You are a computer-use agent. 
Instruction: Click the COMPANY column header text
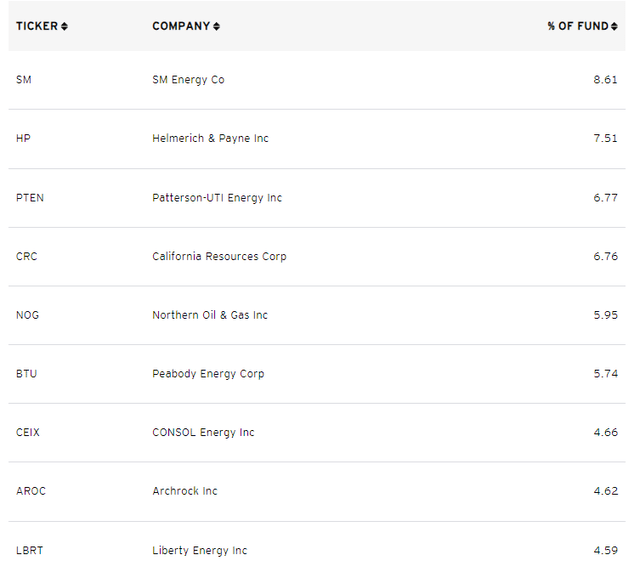pos(181,27)
